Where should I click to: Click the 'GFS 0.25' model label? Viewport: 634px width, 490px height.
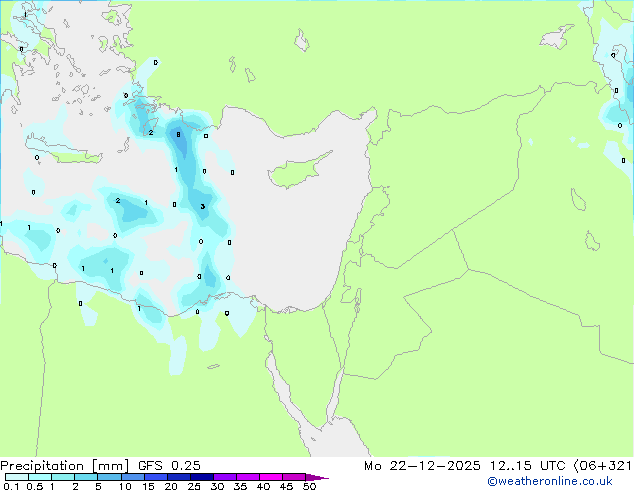click(169, 466)
